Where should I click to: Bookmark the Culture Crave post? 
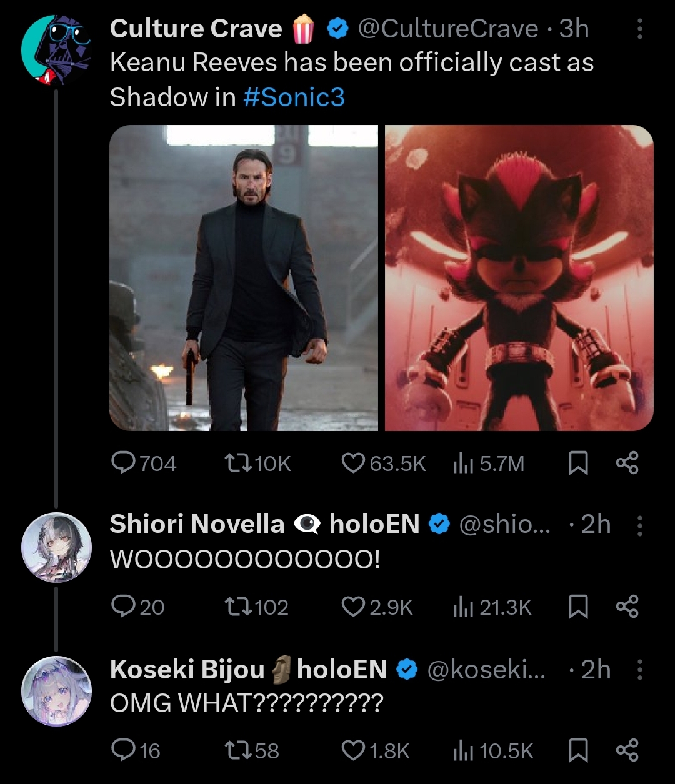pos(579,464)
